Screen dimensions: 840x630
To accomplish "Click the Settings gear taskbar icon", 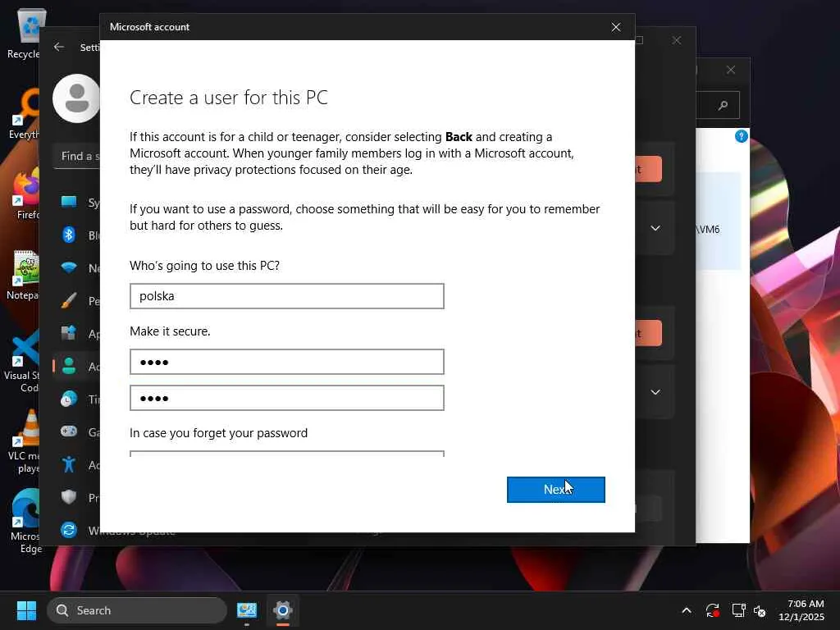I will tap(283, 610).
